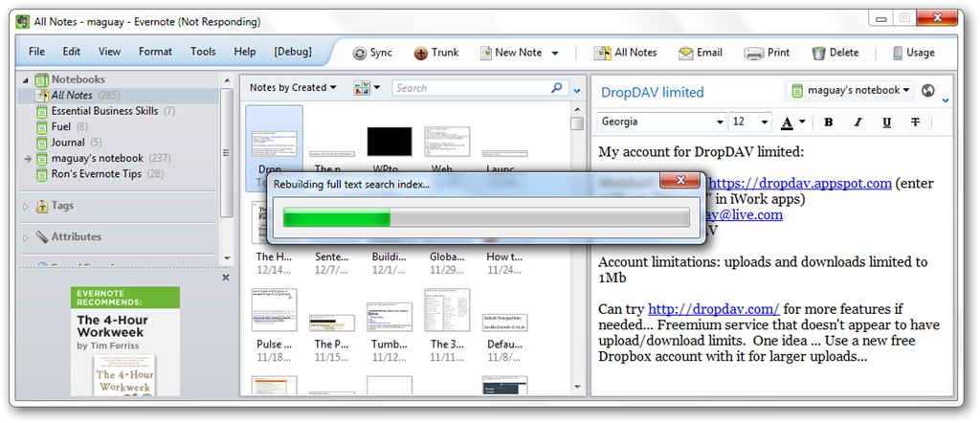The height and width of the screenshot is (423, 980).
Task: Click into the Search notes field
Action: point(472,88)
